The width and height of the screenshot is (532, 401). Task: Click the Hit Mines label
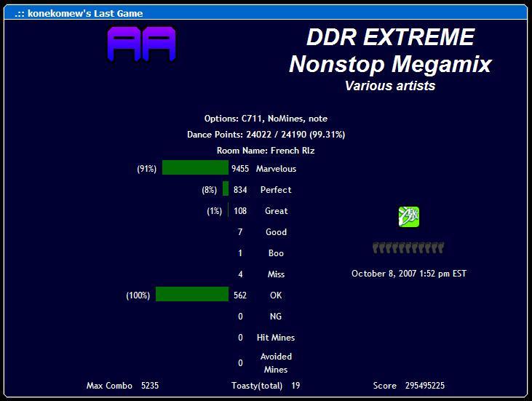[x=276, y=338]
